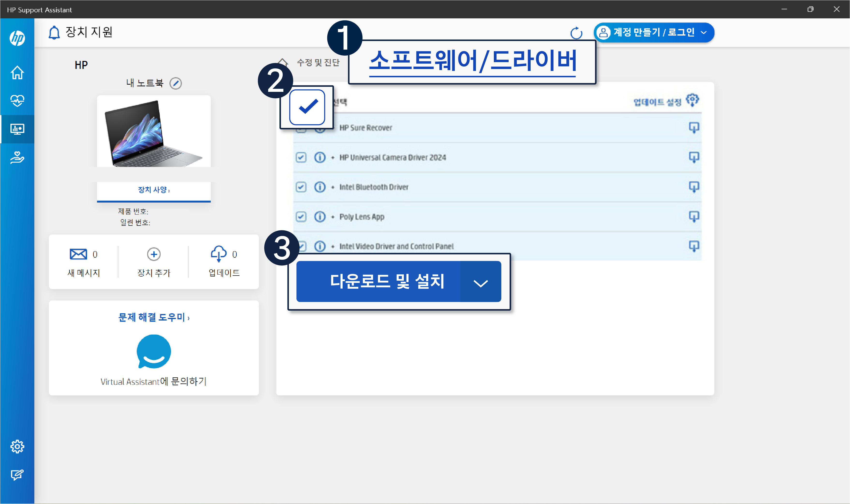Toggle the Poly Lens App checkbox
Image resolution: width=850 pixels, height=504 pixels.
click(301, 217)
